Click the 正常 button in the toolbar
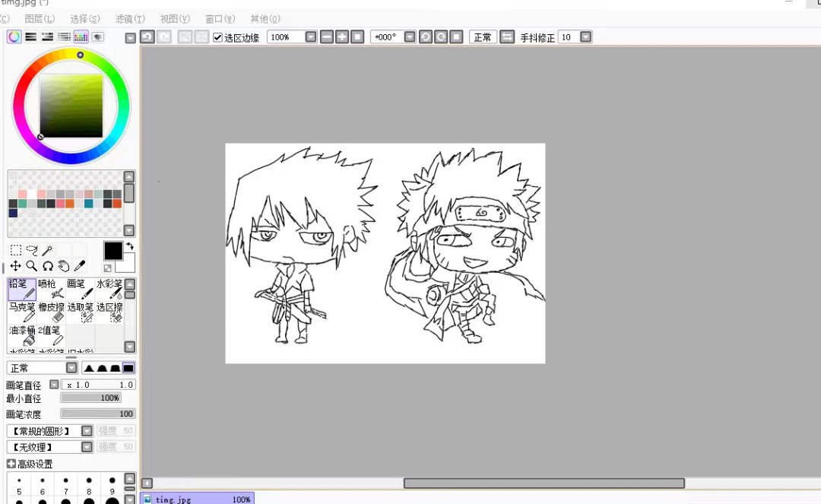821x504 pixels. (482, 37)
